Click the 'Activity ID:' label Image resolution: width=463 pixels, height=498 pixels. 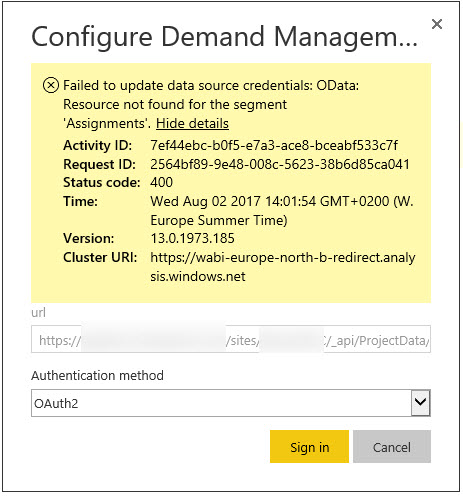point(97,145)
